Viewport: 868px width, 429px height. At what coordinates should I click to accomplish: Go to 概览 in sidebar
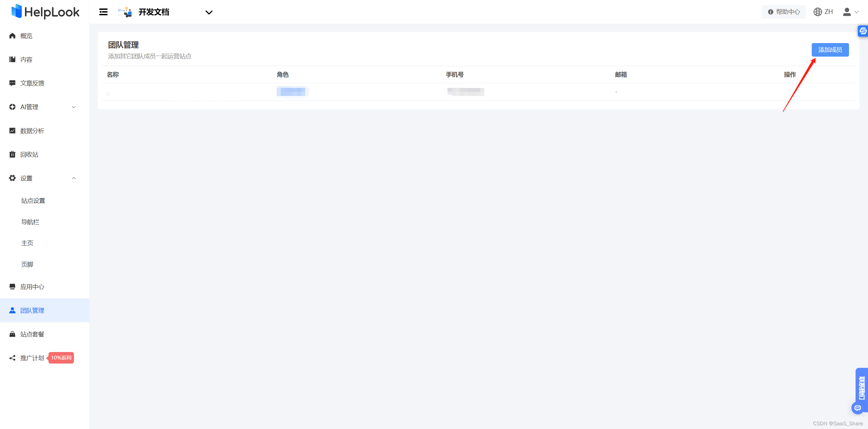[x=26, y=36]
